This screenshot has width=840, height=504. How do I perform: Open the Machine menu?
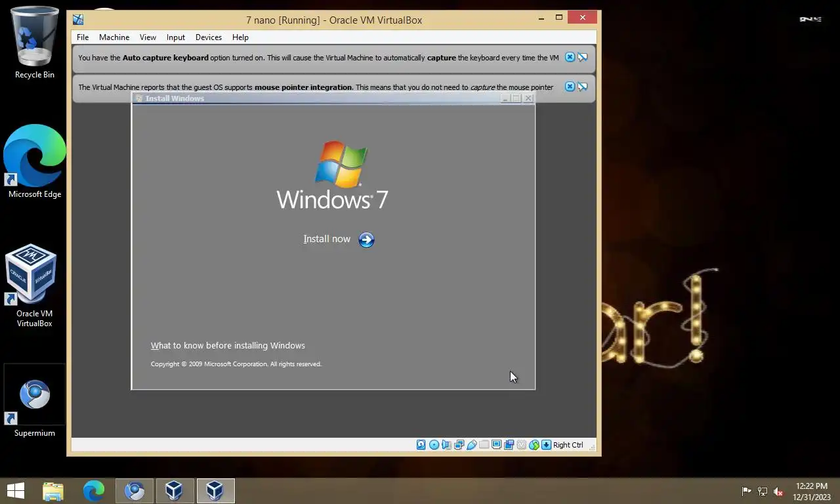coord(114,37)
